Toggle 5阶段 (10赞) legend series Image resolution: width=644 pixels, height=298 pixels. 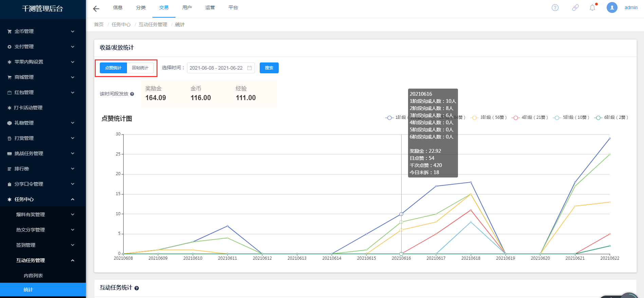click(571, 117)
